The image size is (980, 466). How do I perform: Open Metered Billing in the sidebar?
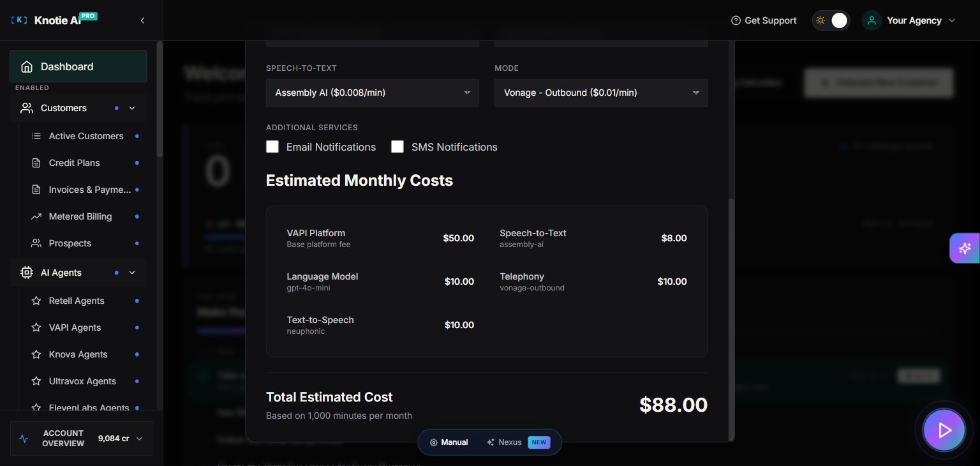click(80, 216)
